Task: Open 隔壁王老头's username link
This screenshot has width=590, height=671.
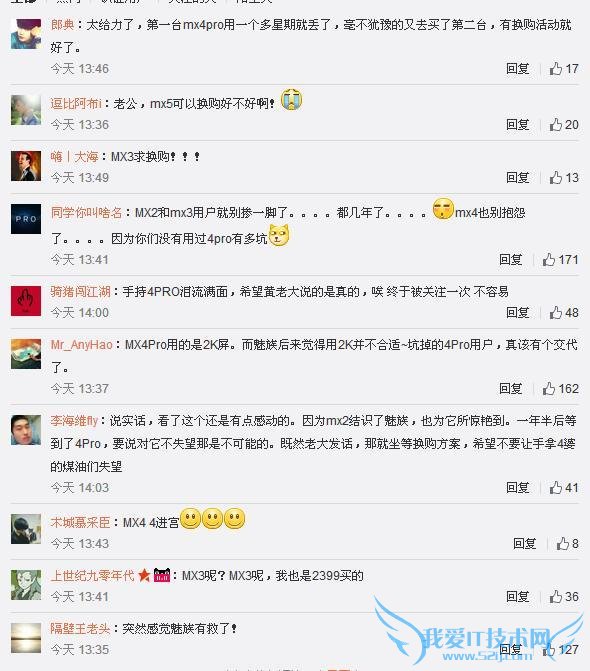Action: [x=80, y=629]
